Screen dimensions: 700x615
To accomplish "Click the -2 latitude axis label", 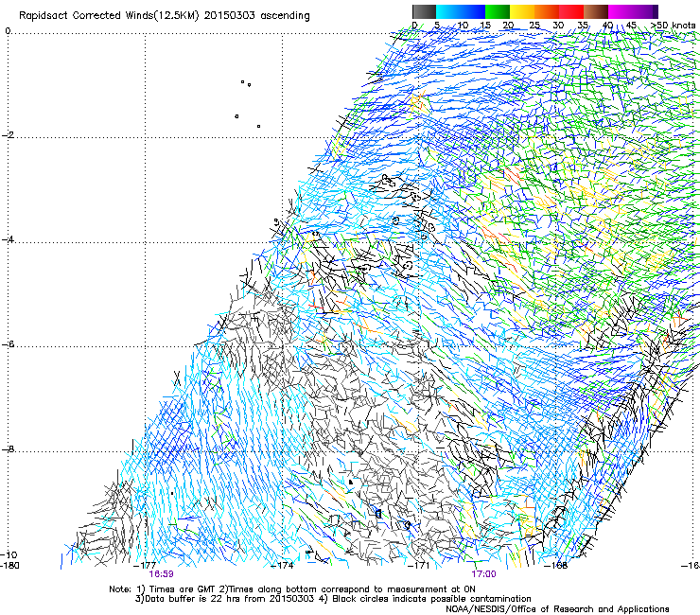I will [8, 135].
